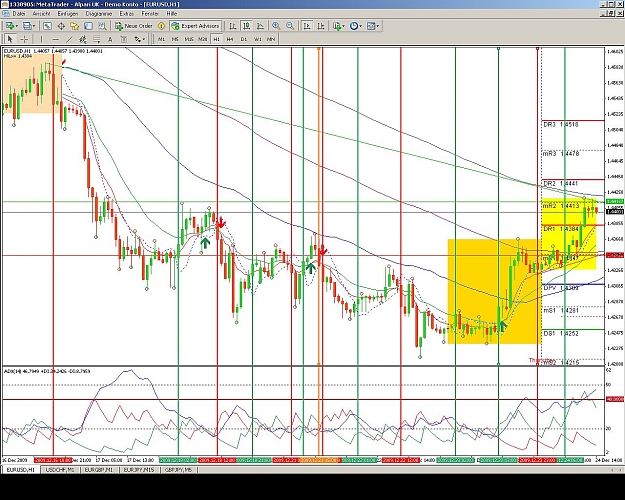Screen dimensions: 625x500
Task: Expand the templates dropdown arrow
Action: (x=377, y=26)
